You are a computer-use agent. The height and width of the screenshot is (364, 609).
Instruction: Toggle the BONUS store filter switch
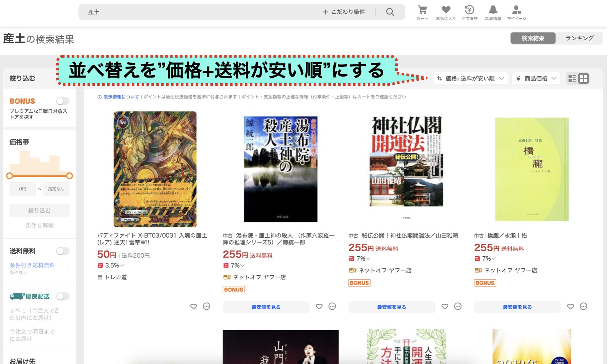tap(63, 101)
